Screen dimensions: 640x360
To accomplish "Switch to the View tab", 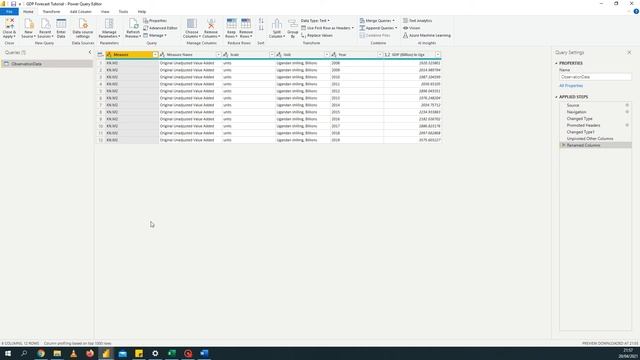I will [x=105, y=12].
